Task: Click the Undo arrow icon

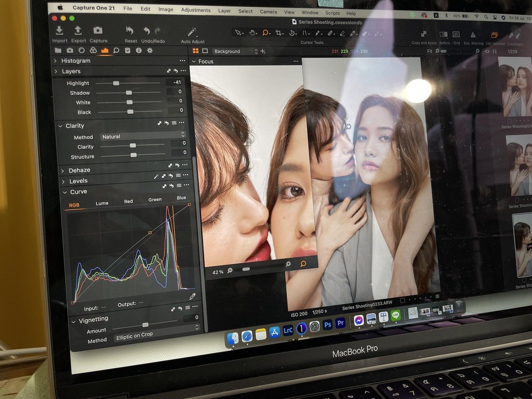Action: click(147, 31)
